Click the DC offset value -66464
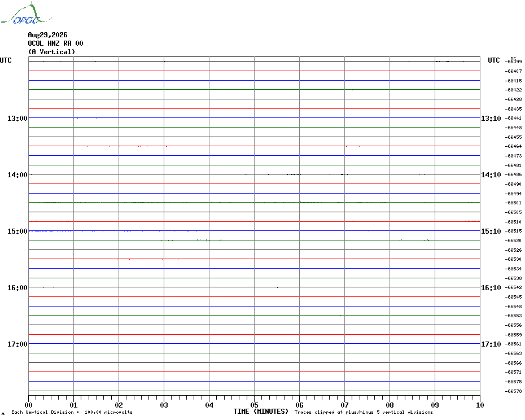Image resolution: width=525 pixels, height=420 pixels. (513, 146)
